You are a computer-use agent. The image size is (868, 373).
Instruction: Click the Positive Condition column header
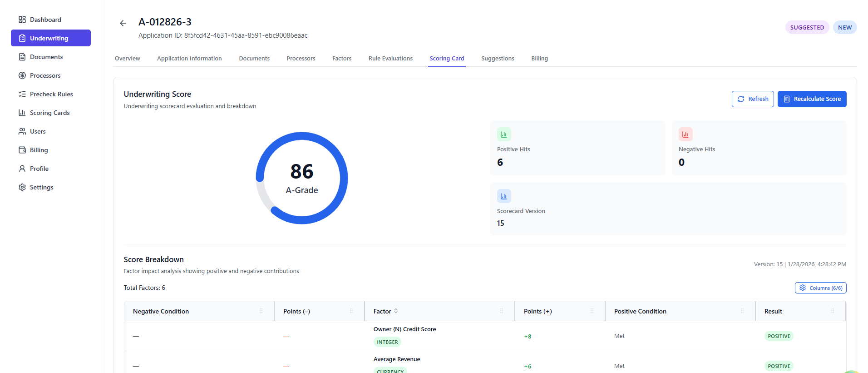(x=680, y=311)
